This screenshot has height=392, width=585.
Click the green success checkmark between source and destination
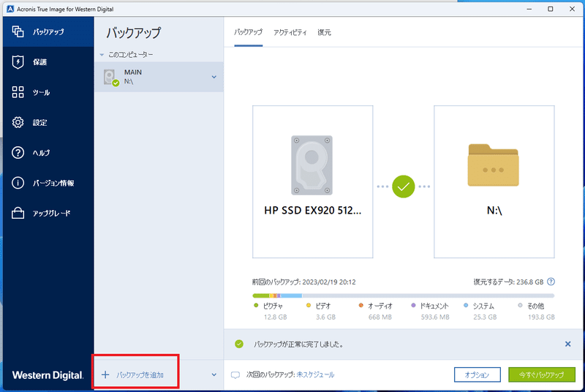(404, 186)
